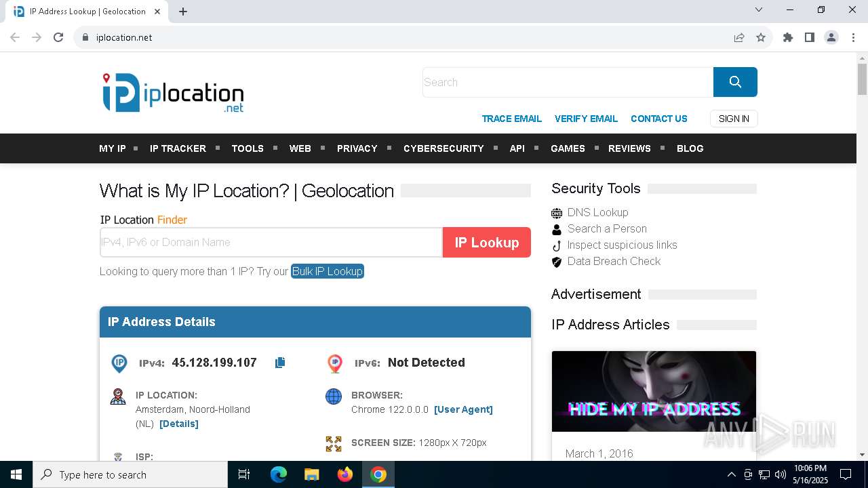Open MY IP menu
This screenshot has width=868, height=488.
pyautogui.click(x=113, y=148)
